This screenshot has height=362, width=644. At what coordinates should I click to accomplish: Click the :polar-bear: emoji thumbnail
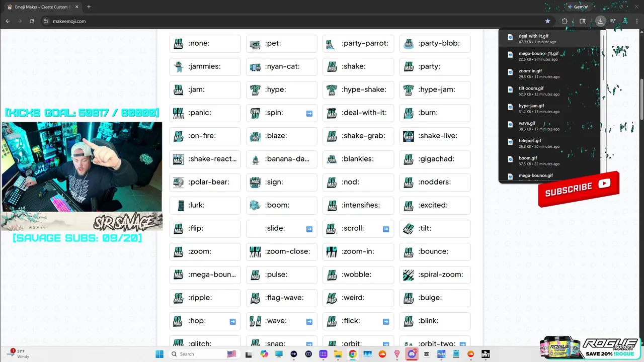click(x=178, y=182)
